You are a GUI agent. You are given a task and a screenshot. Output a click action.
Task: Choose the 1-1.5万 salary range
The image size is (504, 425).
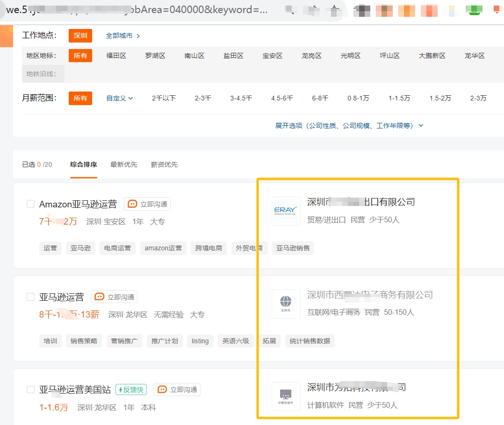coord(399,98)
